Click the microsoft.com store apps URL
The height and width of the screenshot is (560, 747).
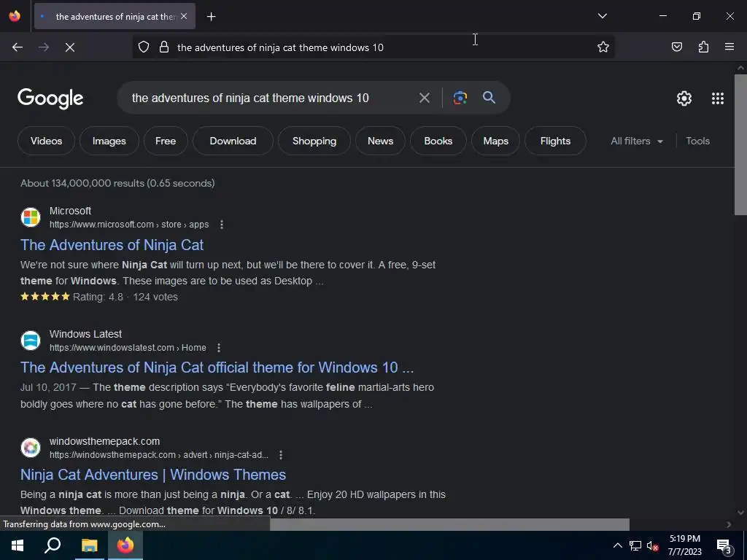129,225
